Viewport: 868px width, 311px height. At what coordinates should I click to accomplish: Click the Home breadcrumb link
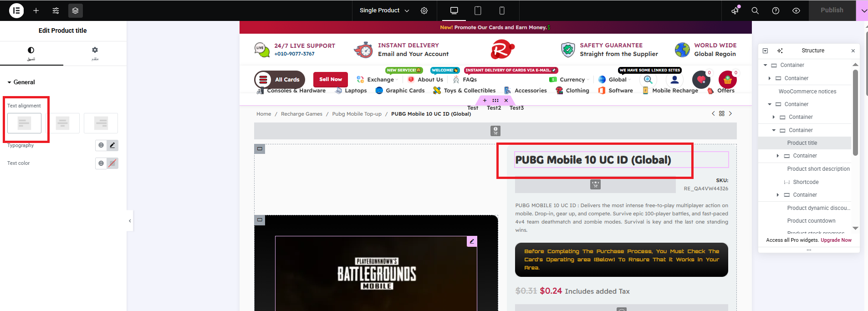click(264, 114)
